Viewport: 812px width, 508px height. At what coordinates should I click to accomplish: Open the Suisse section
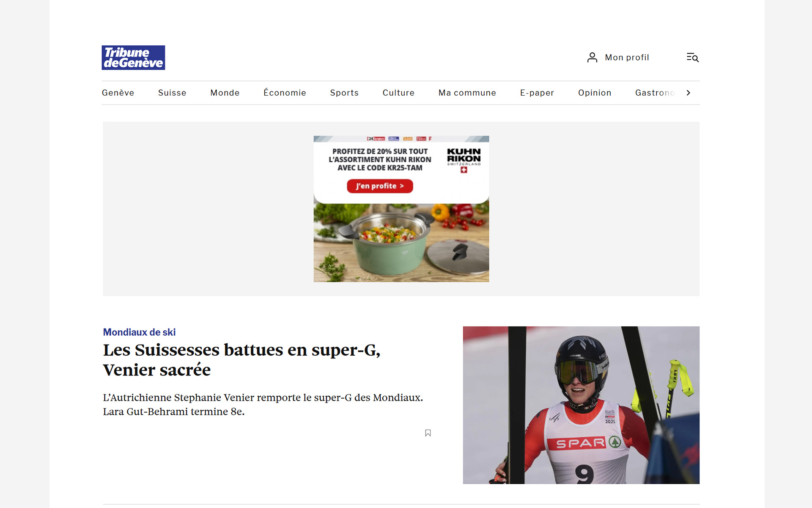172,93
